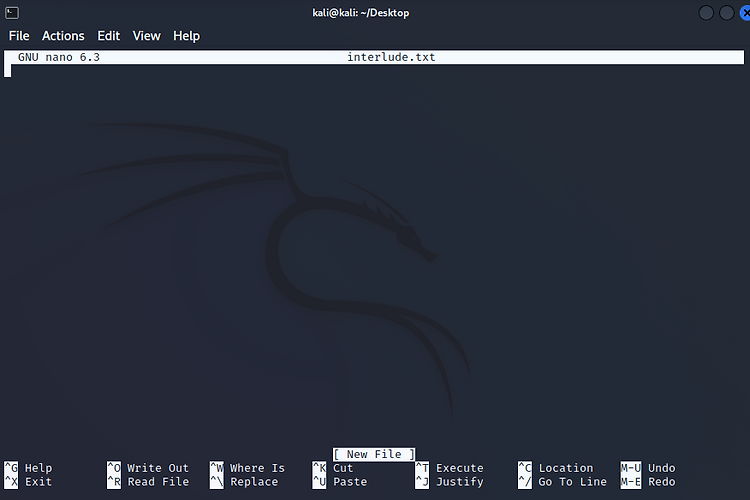The height and width of the screenshot is (500, 750).
Task: Open the View menu
Action: tap(146, 36)
